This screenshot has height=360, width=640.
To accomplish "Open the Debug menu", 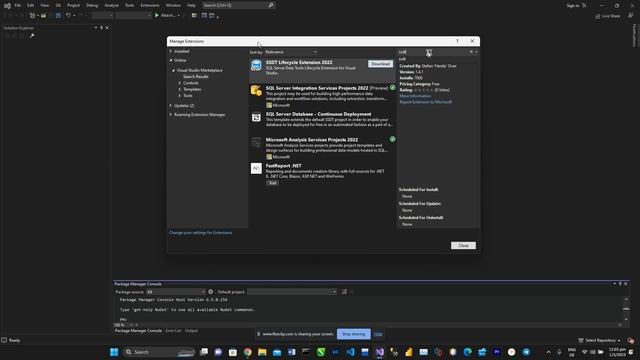I will 92,5.
